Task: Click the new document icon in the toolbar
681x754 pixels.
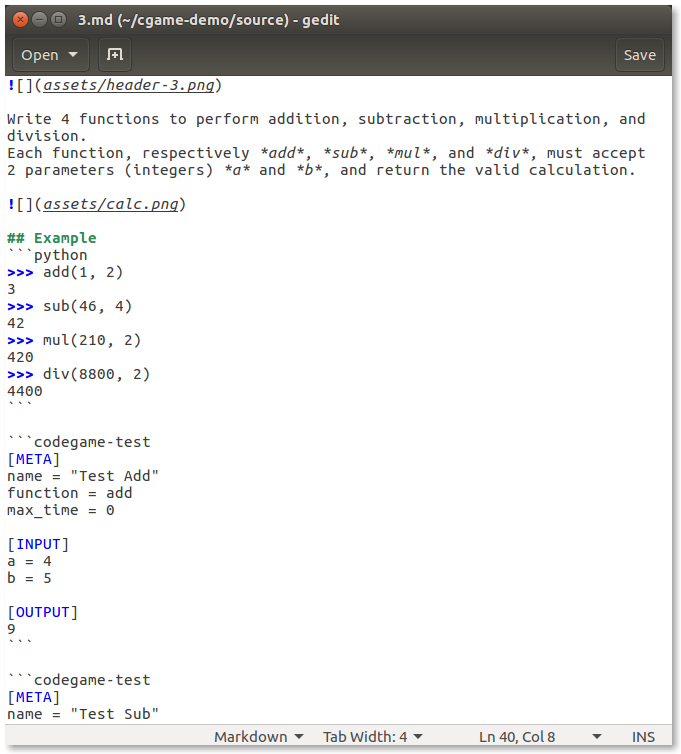Action: (114, 55)
